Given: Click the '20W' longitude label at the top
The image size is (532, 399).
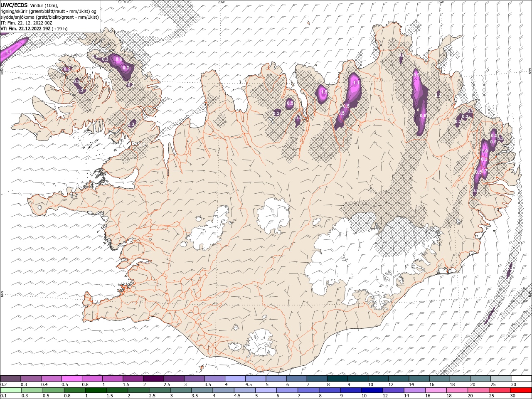Looking at the screenshot, I should pos(221,2).
